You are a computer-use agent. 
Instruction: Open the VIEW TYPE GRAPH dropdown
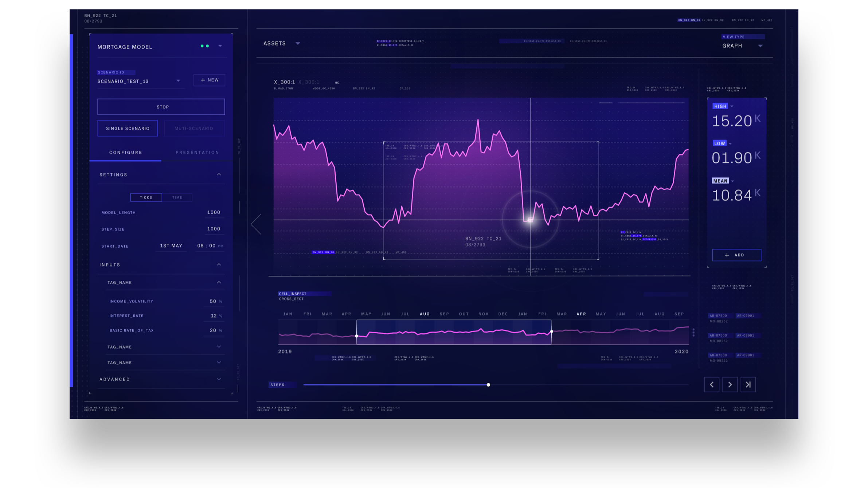[742, 46]
